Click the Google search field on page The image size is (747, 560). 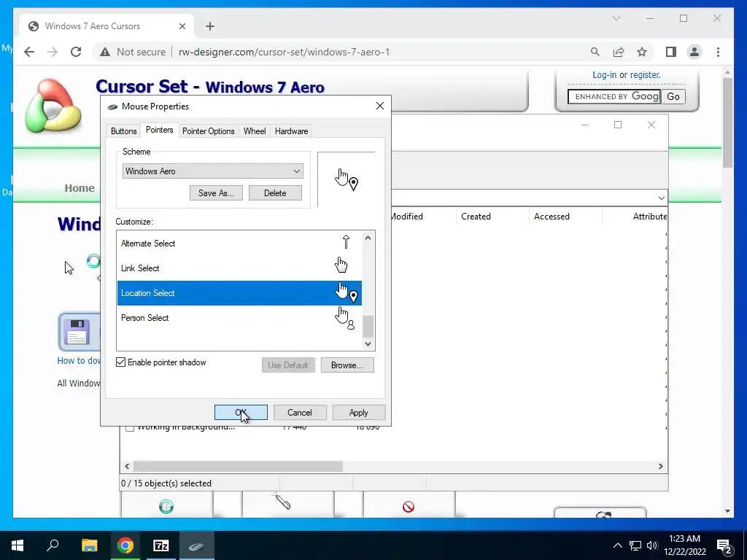pos(614,97)
